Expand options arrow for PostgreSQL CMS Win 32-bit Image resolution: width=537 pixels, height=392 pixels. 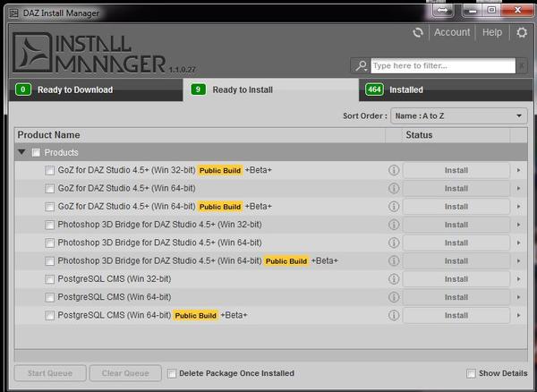click(x=519, y=279)
